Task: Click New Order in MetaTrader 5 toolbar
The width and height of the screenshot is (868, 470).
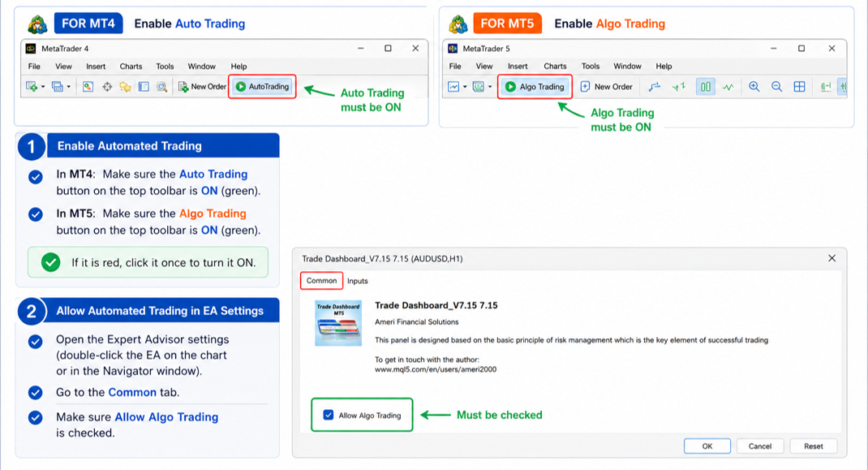Action: pos(606,87)
